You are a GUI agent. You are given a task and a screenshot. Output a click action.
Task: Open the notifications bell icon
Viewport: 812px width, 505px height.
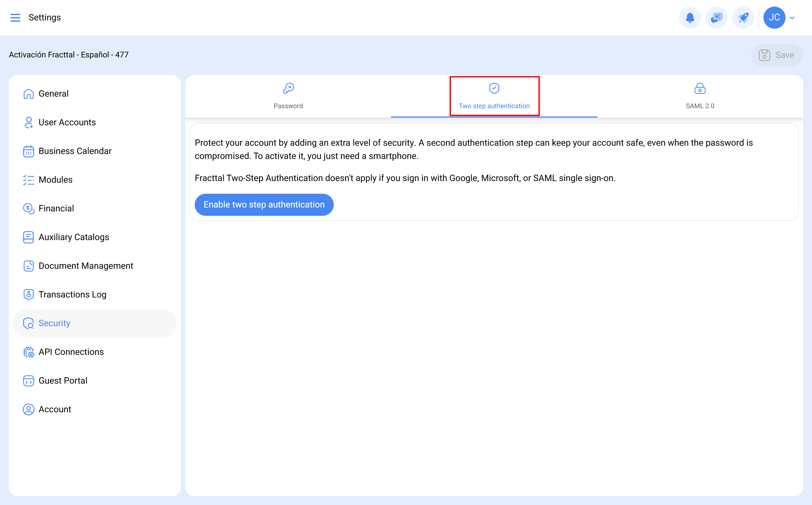[690, 17]
